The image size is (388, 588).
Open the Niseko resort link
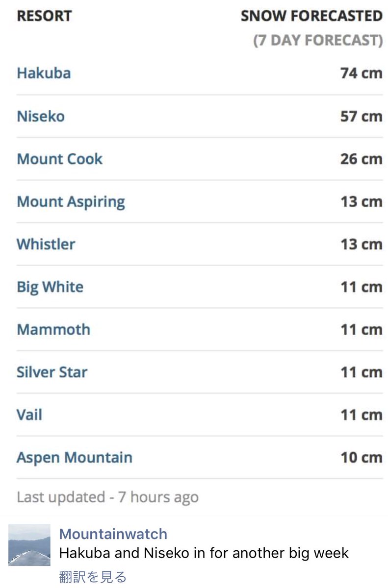41,117
